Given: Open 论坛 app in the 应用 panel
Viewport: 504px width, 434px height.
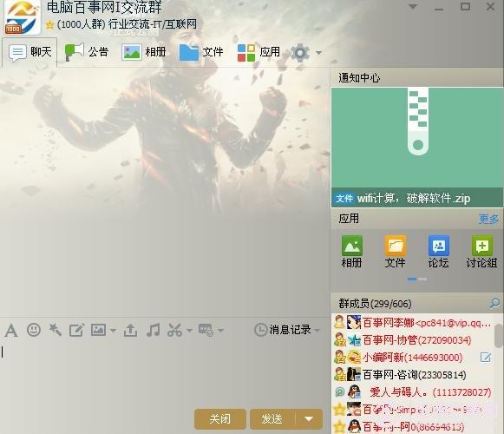Looking at the screenshot, I should (x=438, y=252).
